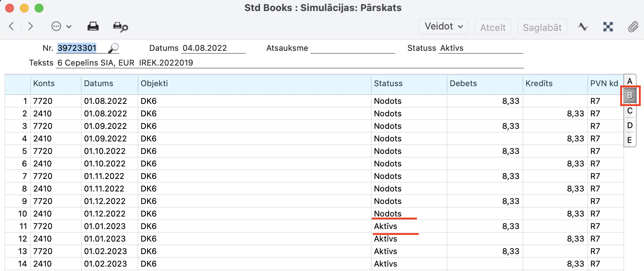Open attachments with the paperclip icon
644x271 pixels.
coord(633,27)
